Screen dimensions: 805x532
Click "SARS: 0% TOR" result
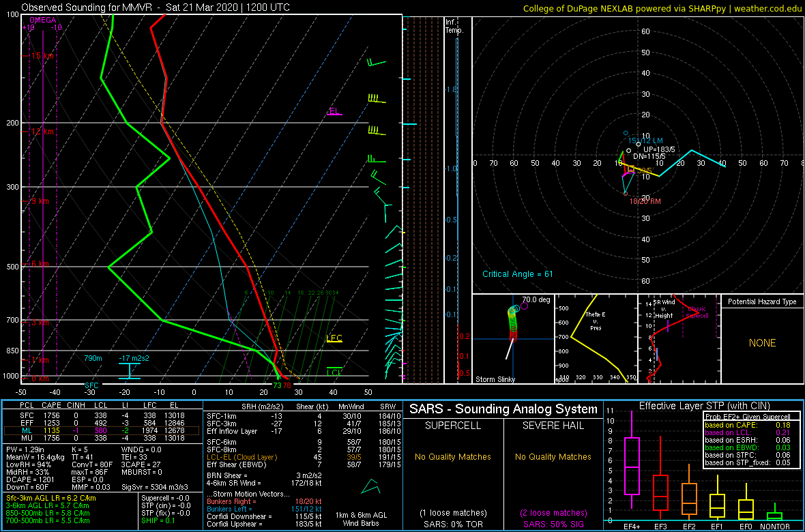coord(452,524)
